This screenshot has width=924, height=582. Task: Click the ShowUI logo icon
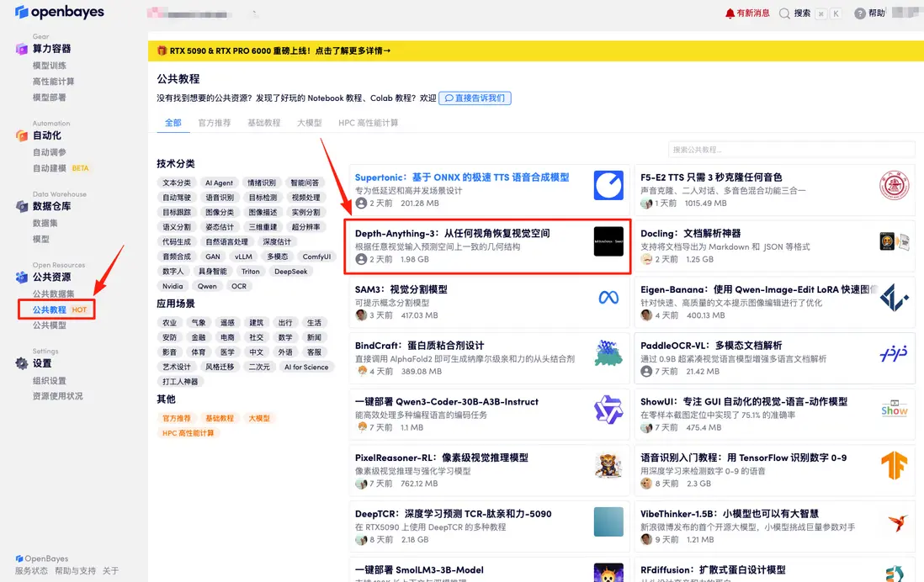click(x=894, y=410)
